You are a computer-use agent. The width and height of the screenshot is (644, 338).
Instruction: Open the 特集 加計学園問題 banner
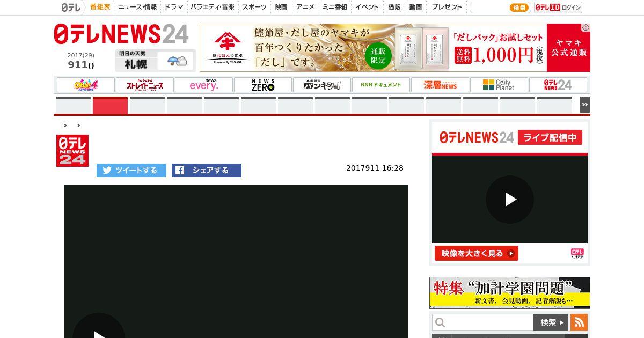(510, 293)
